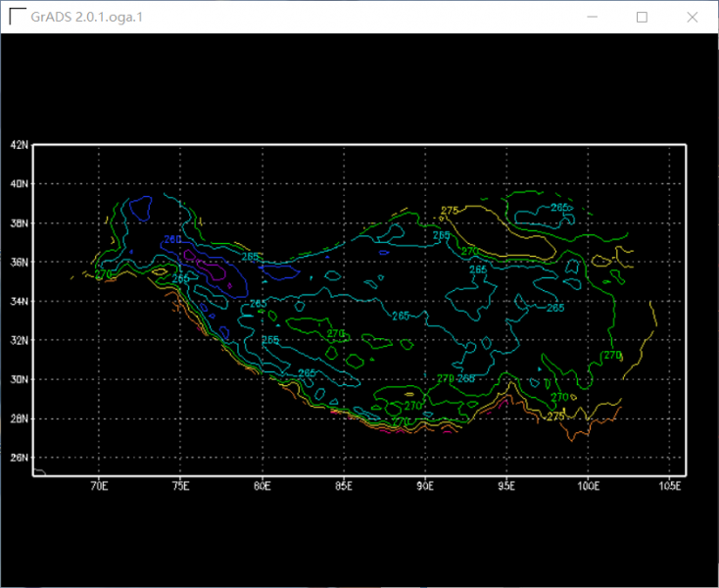719x588 pixels.
Task: Click the 42N latitude axis label
Action: click(19, 145)
